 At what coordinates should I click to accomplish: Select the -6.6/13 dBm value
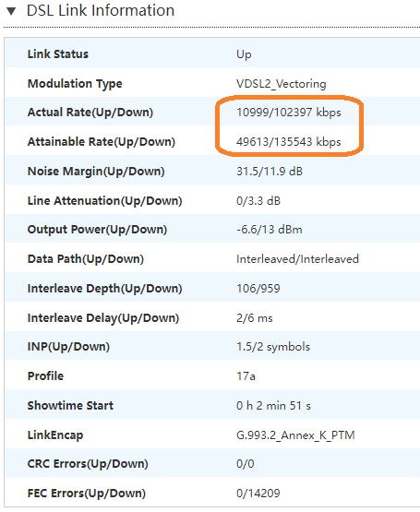coord(269,229)
